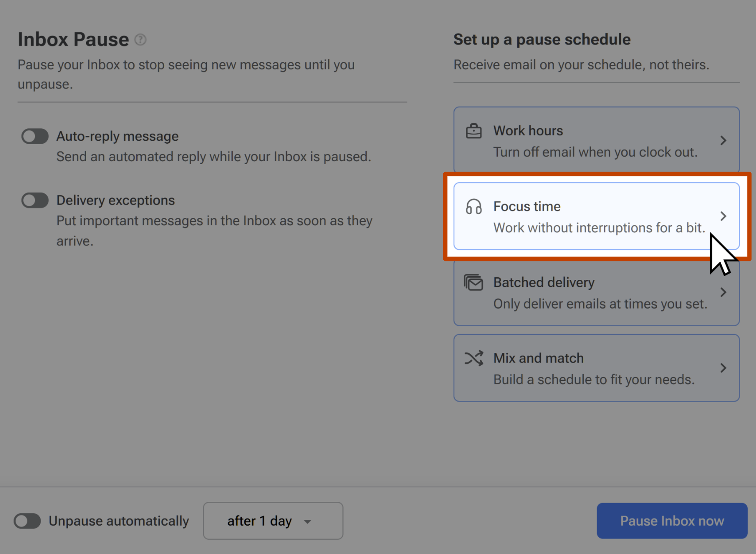This screenshot has height=554, width=756.
Task: Click the Batched delivery chevron arrow
Action: [723, 292]
